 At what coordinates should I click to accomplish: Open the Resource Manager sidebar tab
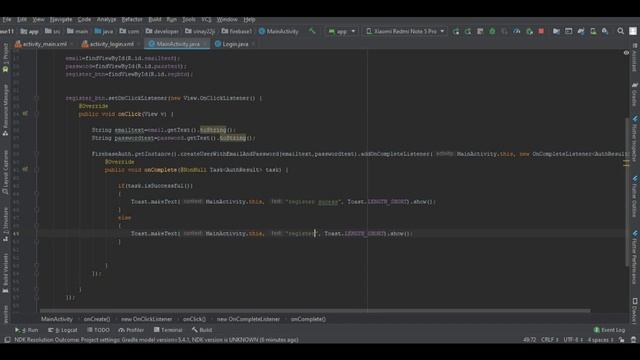pyautogui.click(x=5, y=110)
